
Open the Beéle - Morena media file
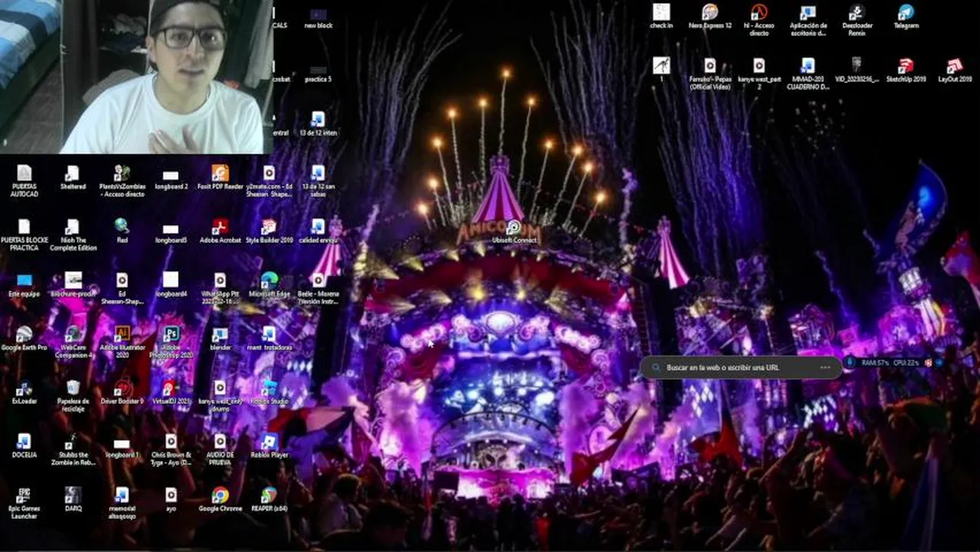pyautogui.click(x=318, y=288)
